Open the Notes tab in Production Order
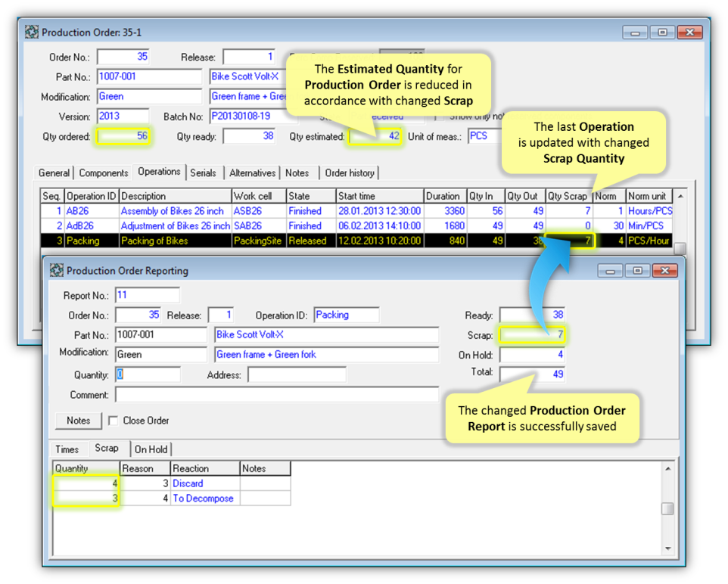The height and width of the screenshot is (584, 728). [297, 172]
